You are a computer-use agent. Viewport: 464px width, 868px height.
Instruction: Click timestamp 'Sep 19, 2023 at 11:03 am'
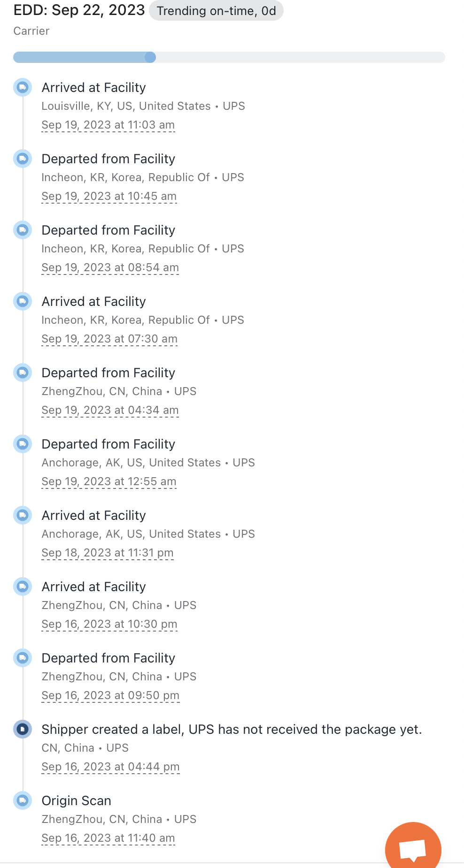pos(108,125)
